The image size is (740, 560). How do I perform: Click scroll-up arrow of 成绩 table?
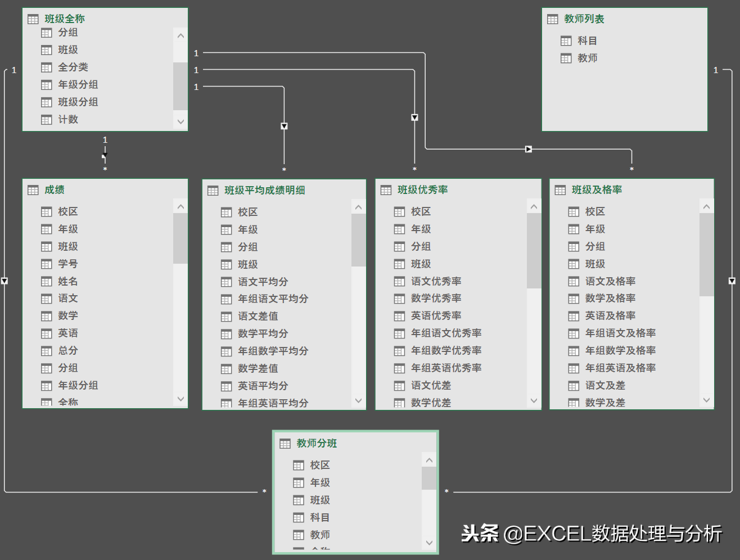tap(181, 207)
